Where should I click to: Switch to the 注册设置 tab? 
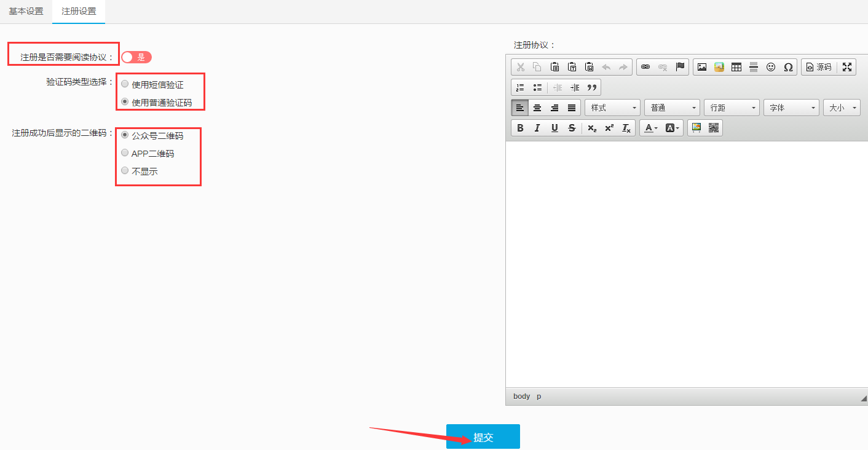click(79, 12)
